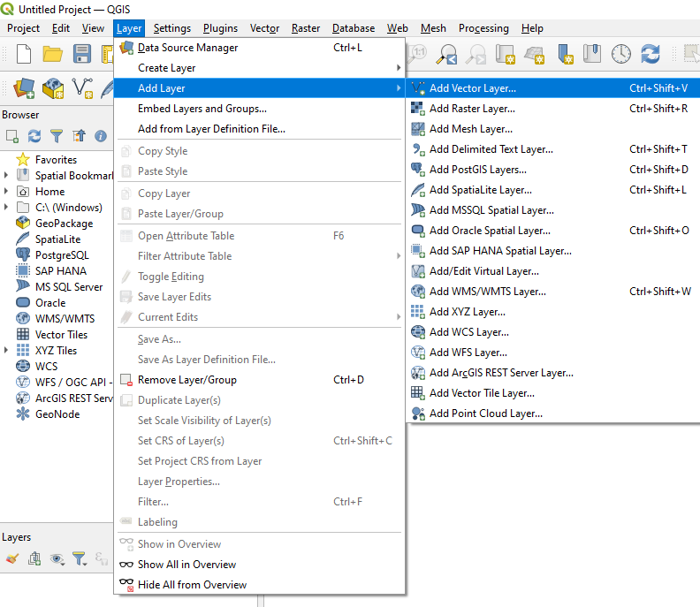Choose Add Point Cloud Layer...

[x=552, y=414]
